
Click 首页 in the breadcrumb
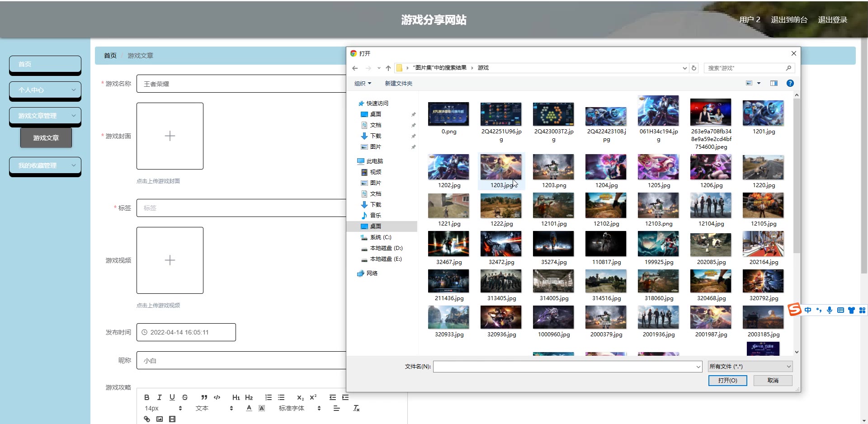110,56
